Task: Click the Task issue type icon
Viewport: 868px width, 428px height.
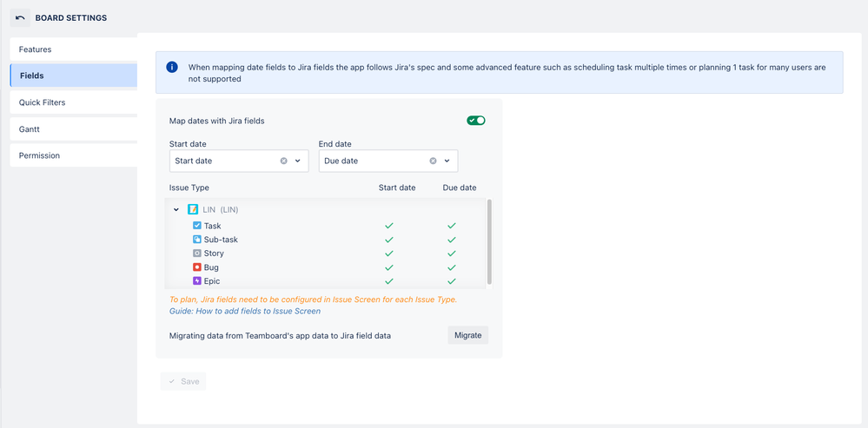Action: [197, 226]
